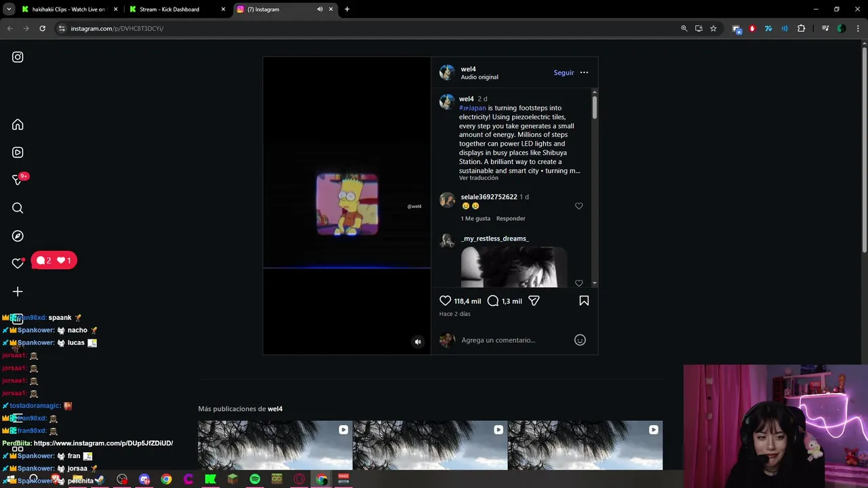Viewport: 868px width, 488px height.
Task: Save the post with bookmark icon
Action: click(584, 301)
